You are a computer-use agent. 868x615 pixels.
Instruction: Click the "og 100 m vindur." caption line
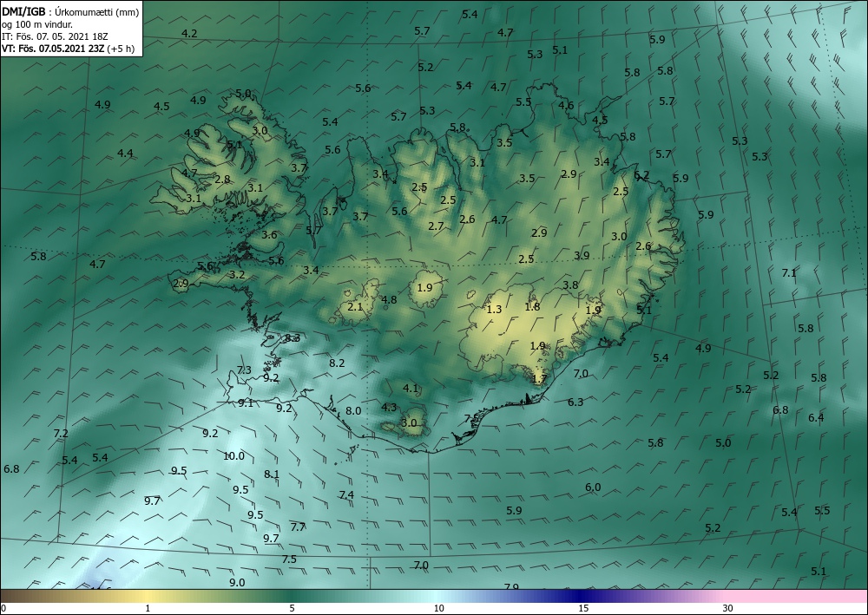37,24
